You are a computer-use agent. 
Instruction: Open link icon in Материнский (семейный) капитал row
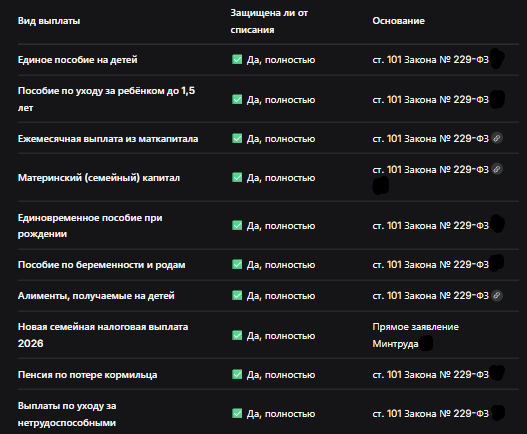tap(497, 169)
